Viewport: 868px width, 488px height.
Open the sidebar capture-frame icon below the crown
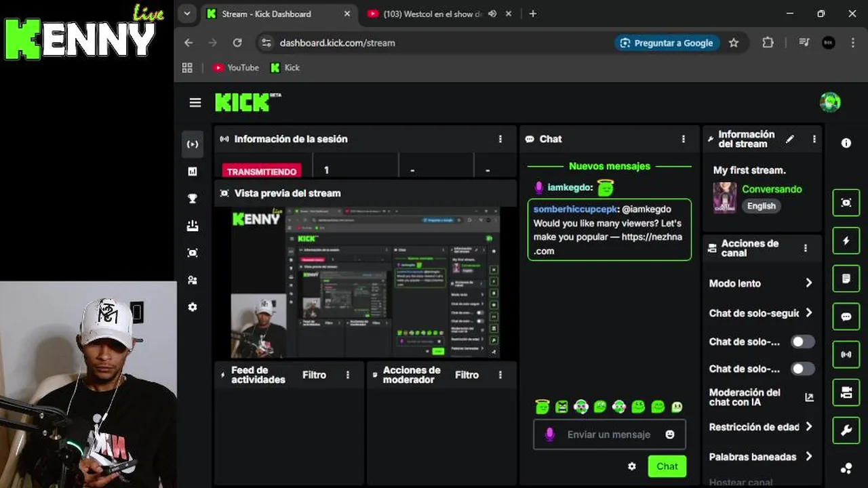click(193, 253)
